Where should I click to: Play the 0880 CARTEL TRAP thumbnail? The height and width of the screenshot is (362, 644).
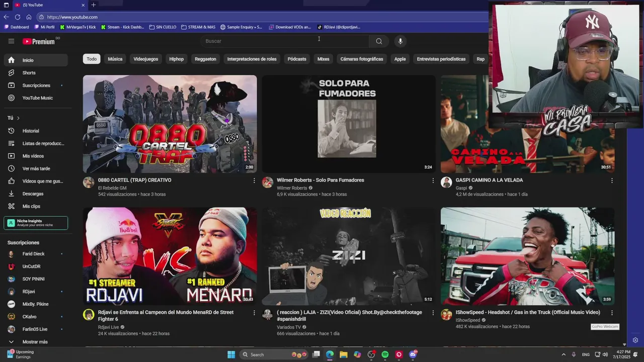(170, 124)
